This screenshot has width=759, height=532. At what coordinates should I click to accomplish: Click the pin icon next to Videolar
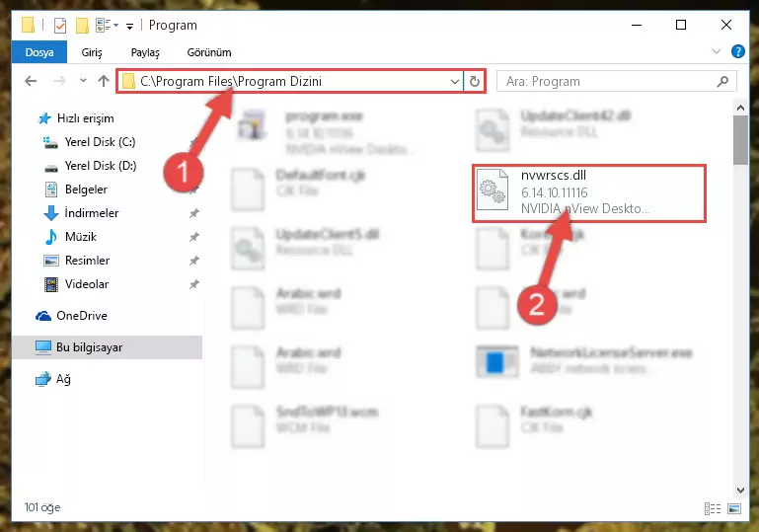194,284
